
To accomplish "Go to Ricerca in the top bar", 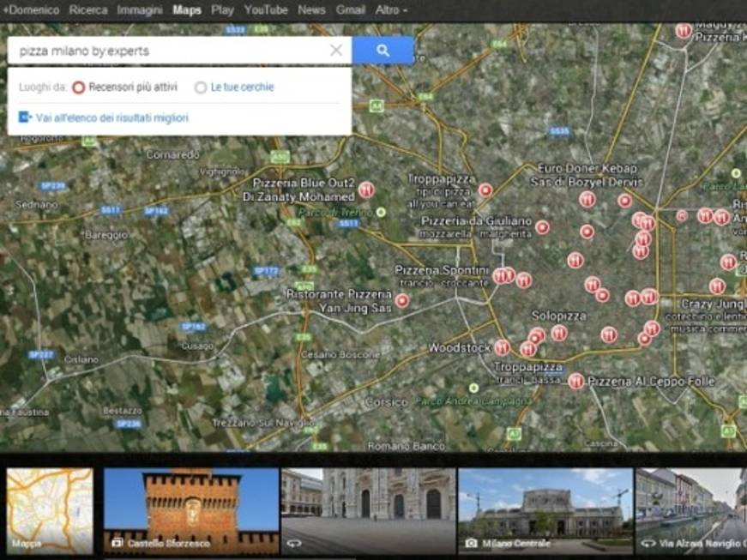I will coord(88,10).
